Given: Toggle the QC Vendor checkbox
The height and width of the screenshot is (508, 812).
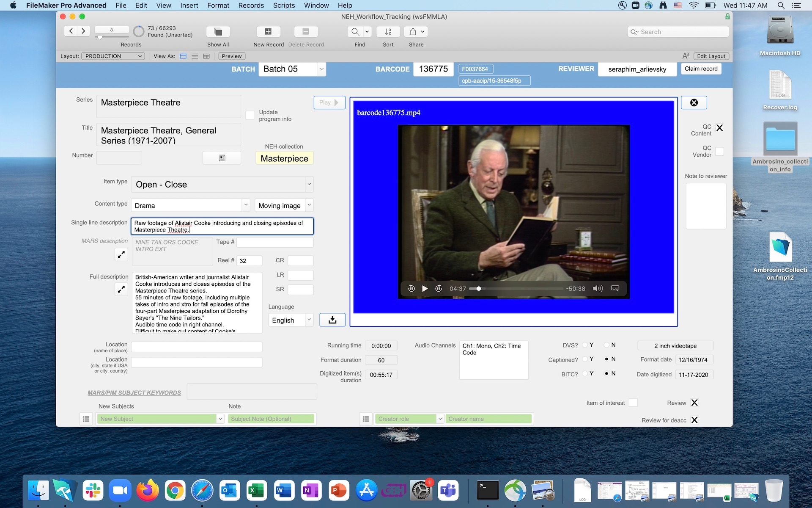Looking at the screenshot, I should click(719, 152).
